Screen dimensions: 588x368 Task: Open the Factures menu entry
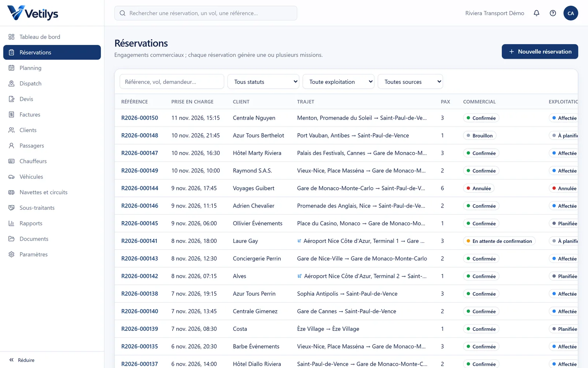click(52, 114)
